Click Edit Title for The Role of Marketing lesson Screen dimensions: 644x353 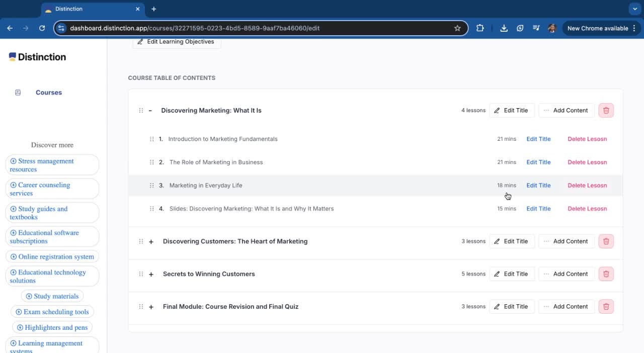click(538, 162)
